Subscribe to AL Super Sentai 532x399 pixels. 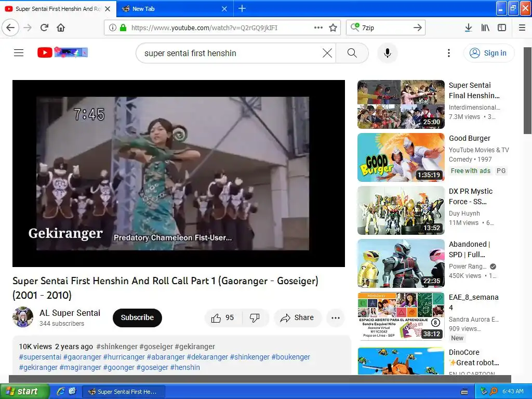click(x=137, y=317)
